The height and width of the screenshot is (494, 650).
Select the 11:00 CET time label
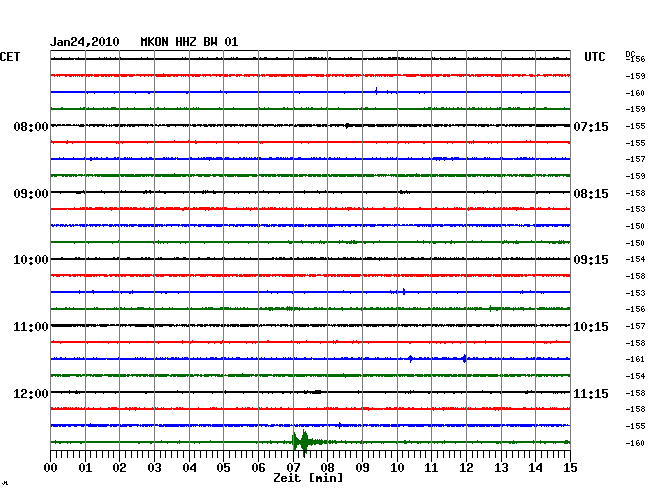pyautogui.click(x=31, y=327)
